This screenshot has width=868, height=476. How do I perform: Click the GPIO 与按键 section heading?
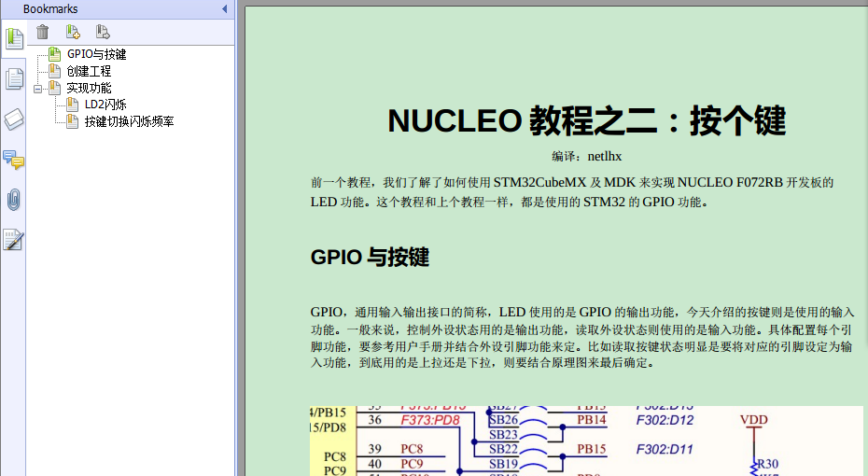(x=370, y=258)
